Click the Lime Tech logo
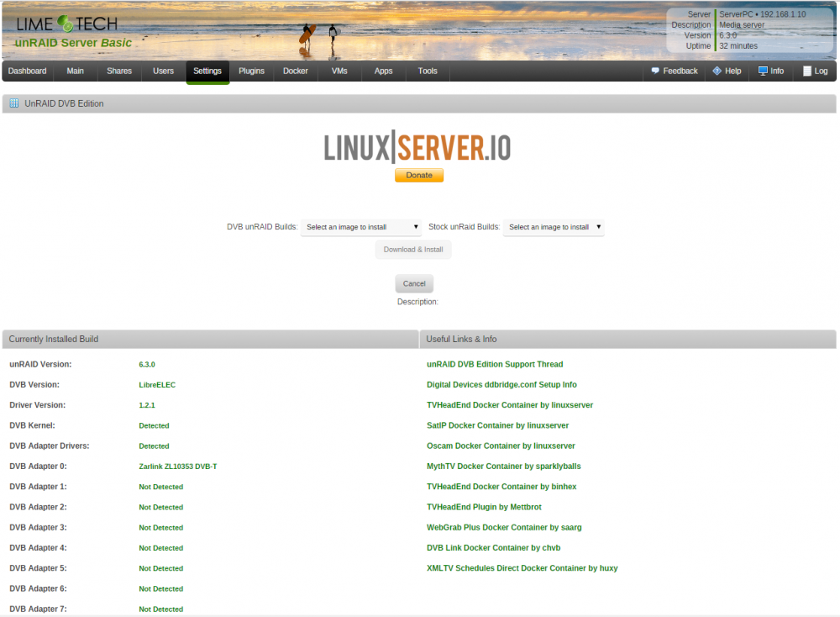This screenshot has width=840, height=617. click(x=67, y=24)
